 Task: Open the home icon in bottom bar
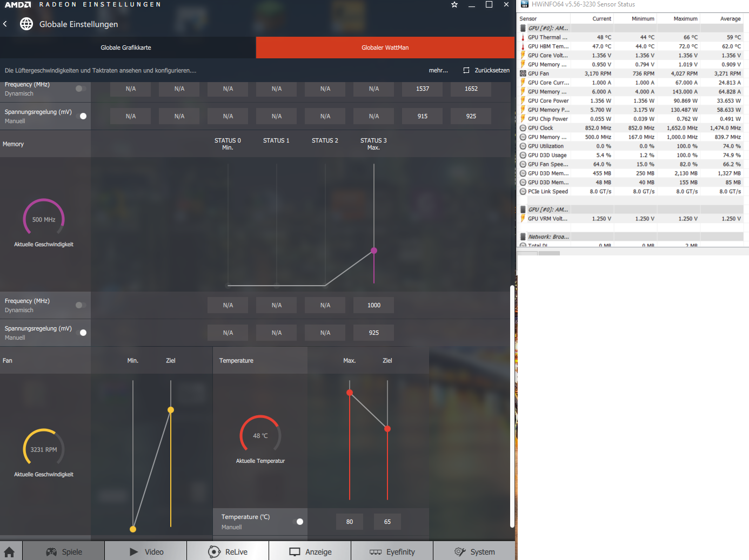9,552
